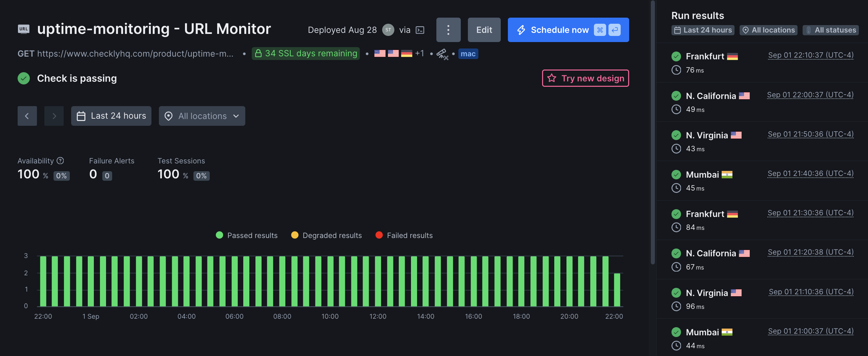Viewport: 868px width, 356px height.
Task: Open the Availability help question mark
Action: (x=60, y=161)
